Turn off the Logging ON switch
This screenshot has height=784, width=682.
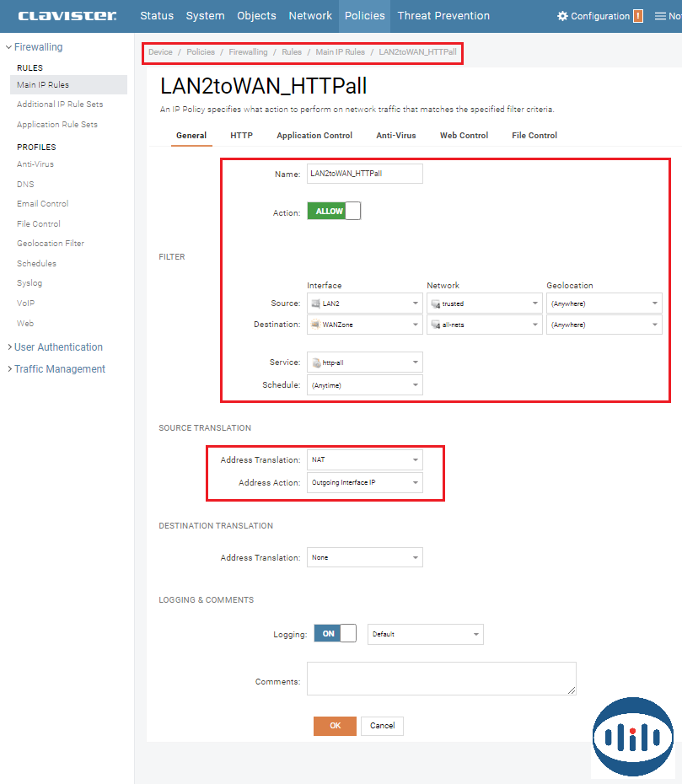335,634
